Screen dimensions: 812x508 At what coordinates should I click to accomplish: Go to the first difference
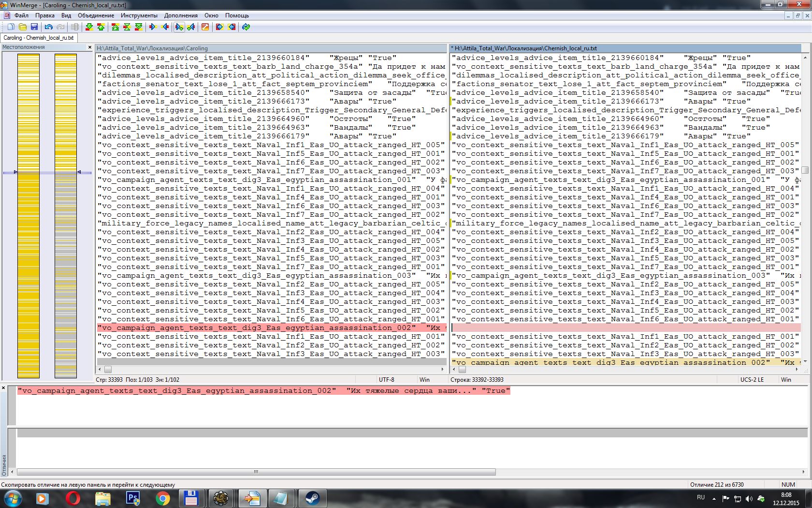[116, 27]
